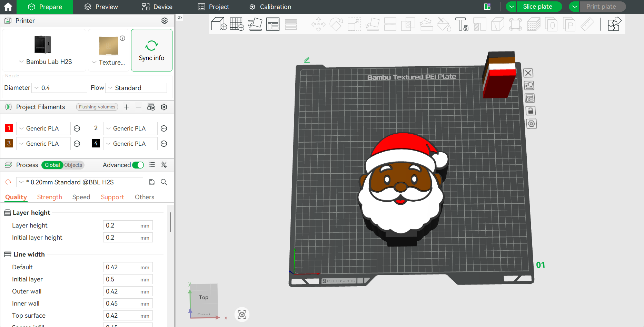Viewport: 644px width, 327px height.
Task: Open plate settings via the gear icon on plate
Action: click(532, 123)
